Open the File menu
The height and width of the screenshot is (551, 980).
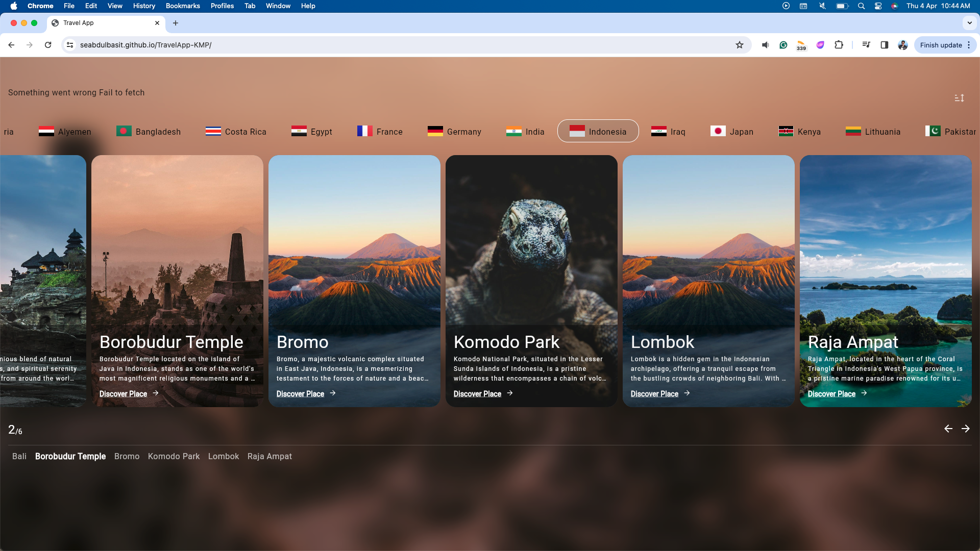[69, 6]
